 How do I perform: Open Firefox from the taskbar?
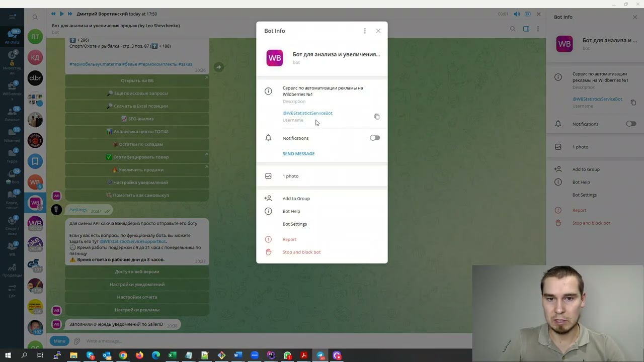point(139,355)
